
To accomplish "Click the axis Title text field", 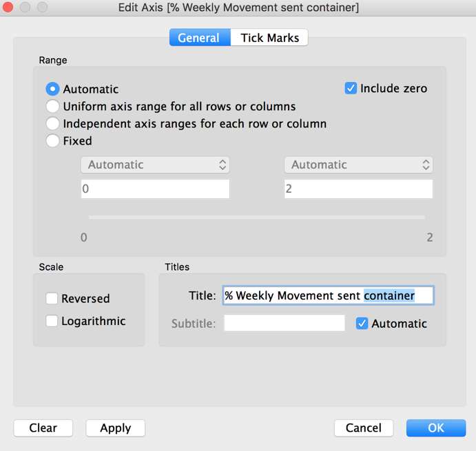I will coord(329,295).
